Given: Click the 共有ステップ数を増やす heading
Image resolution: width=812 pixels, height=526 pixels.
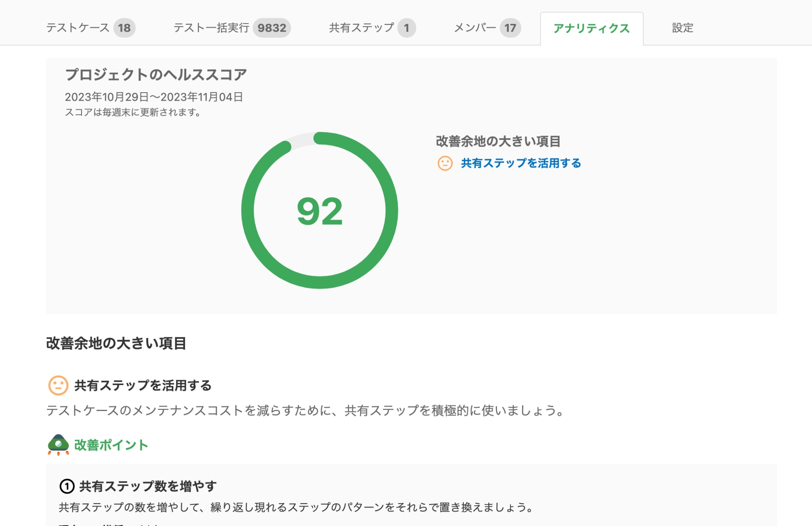Looking at the screenshot, I should point(148,486).
